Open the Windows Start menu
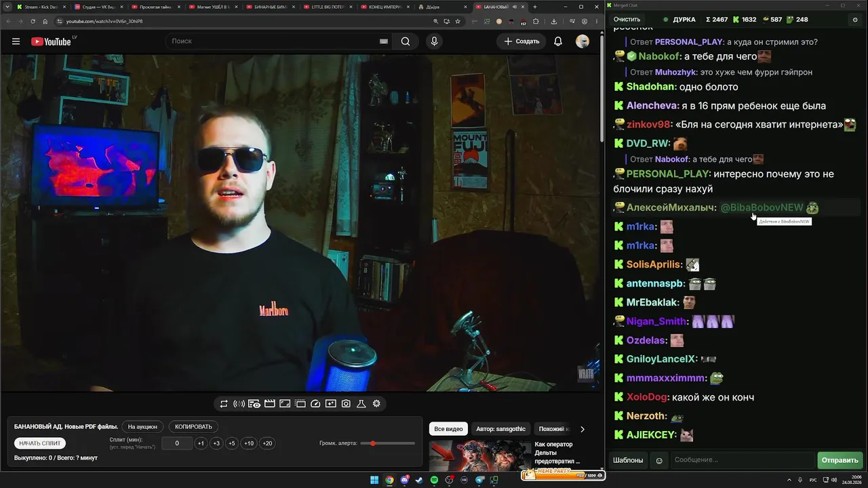The width and height of the screenshot is (868, 488). (x=374, y=480)
